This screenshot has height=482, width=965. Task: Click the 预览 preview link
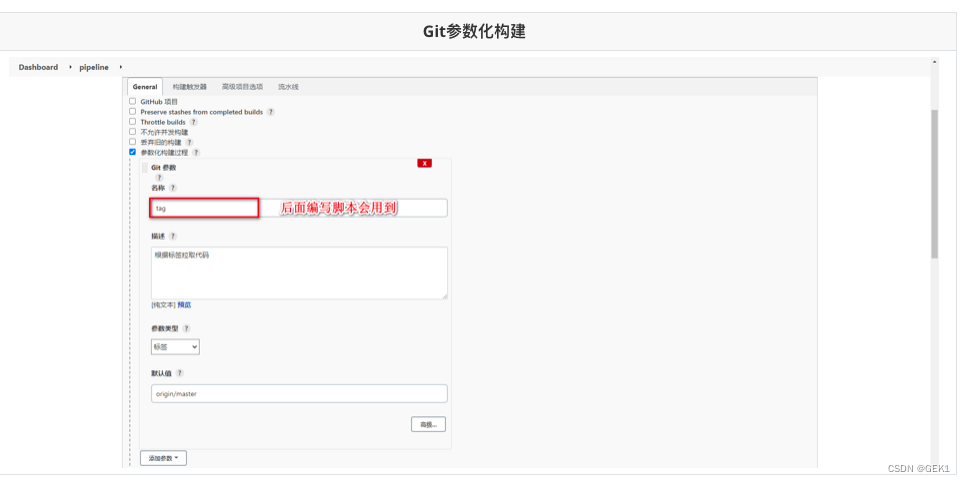[x=184, y=305]
